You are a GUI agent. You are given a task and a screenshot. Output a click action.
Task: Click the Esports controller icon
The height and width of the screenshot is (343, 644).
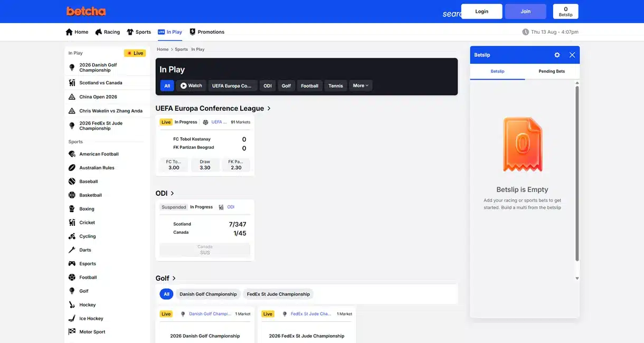click(72, 264)
